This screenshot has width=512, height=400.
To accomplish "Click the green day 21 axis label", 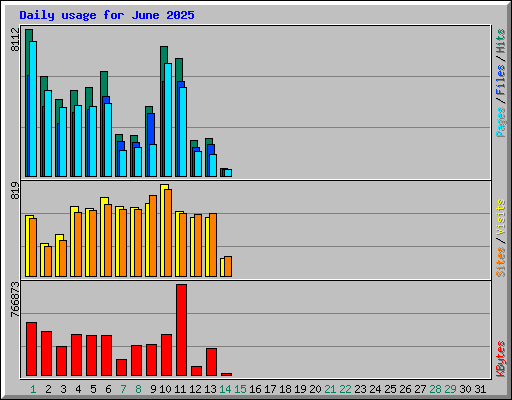I will point(330,389).
